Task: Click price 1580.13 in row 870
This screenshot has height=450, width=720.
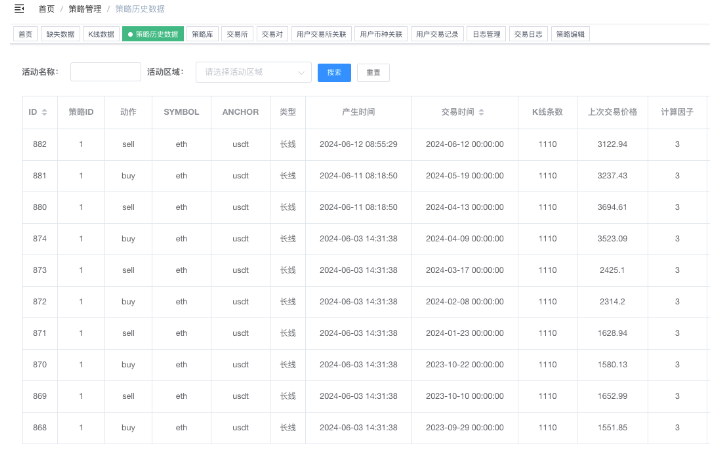Action: 612,365
